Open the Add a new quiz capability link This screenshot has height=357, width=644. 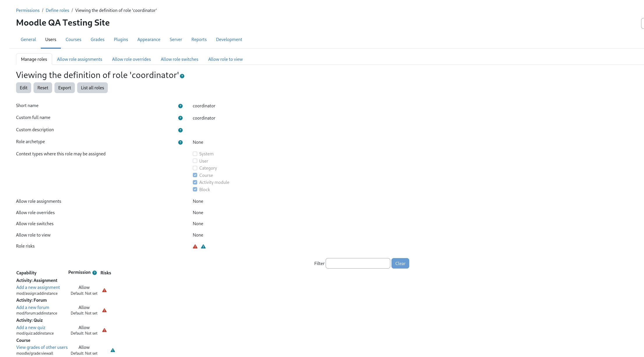pyautogui.click(x=31, y=328)
